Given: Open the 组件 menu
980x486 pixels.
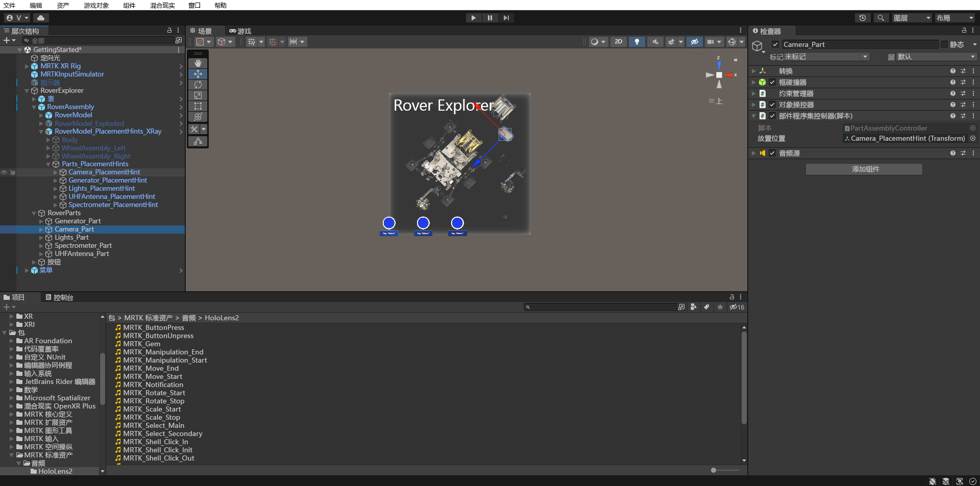Looking at the screenshot, I should click(128, 6).
